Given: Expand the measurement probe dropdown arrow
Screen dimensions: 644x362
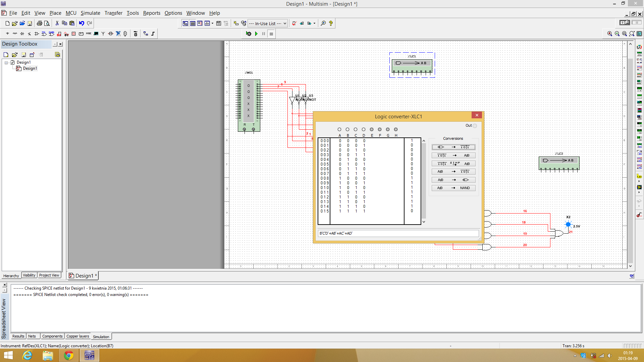Looking at the screenshot, I should tap(639, 181).
